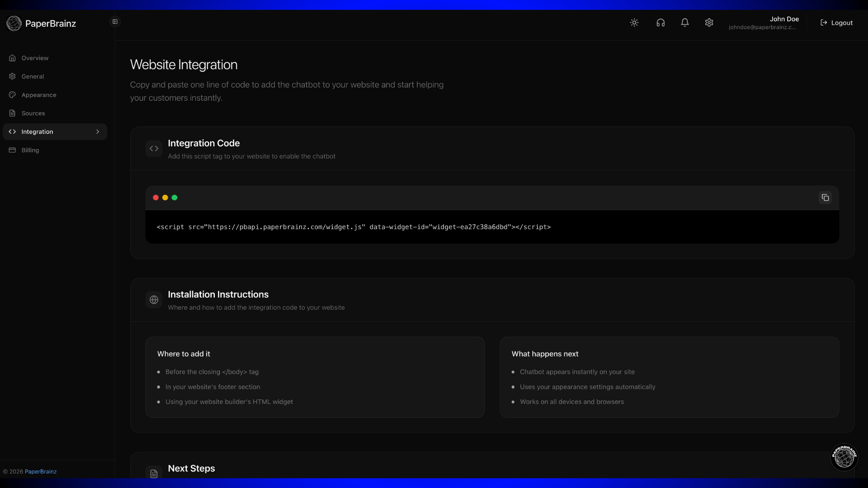Click the copy icon on the code block

coord(825,197)
